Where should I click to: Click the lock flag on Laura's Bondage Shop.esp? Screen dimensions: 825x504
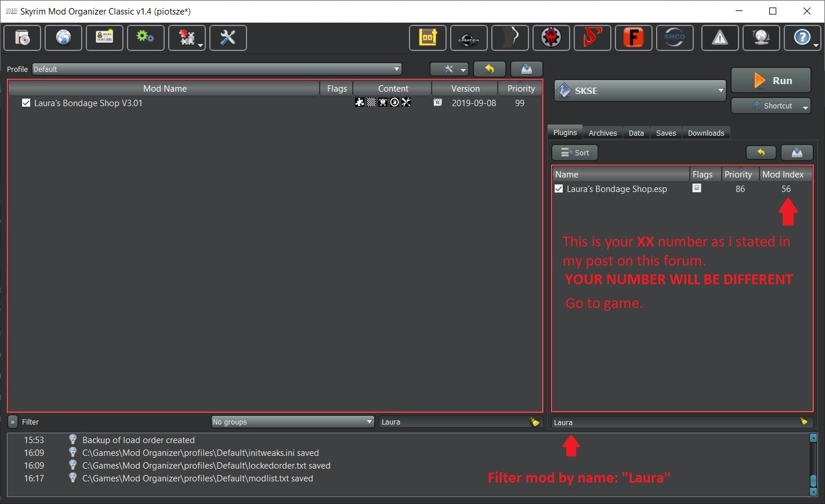pos(697,188)
